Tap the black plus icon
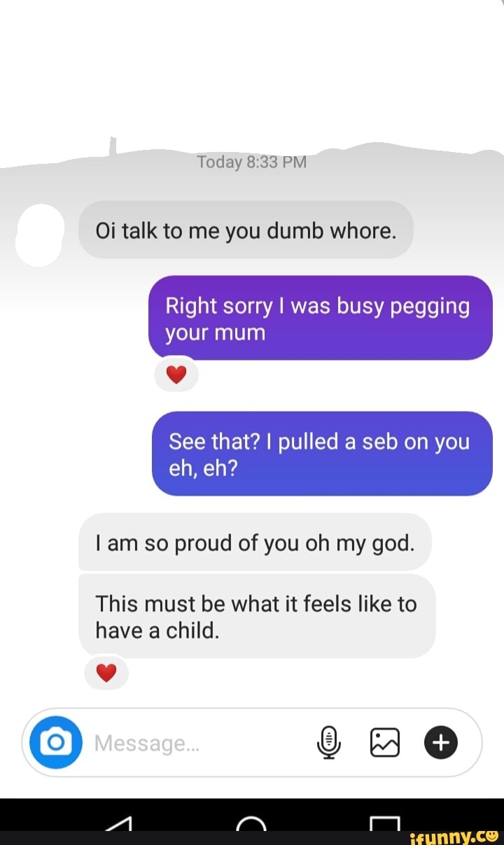This screenshot has height=845, width=504. click(x=440, y=743)
